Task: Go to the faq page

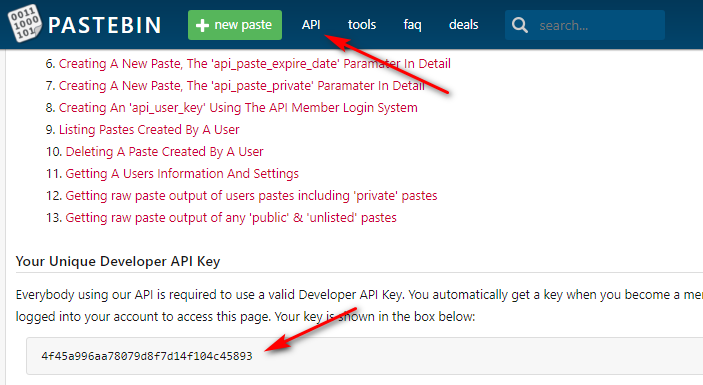Action: point(412,25)
